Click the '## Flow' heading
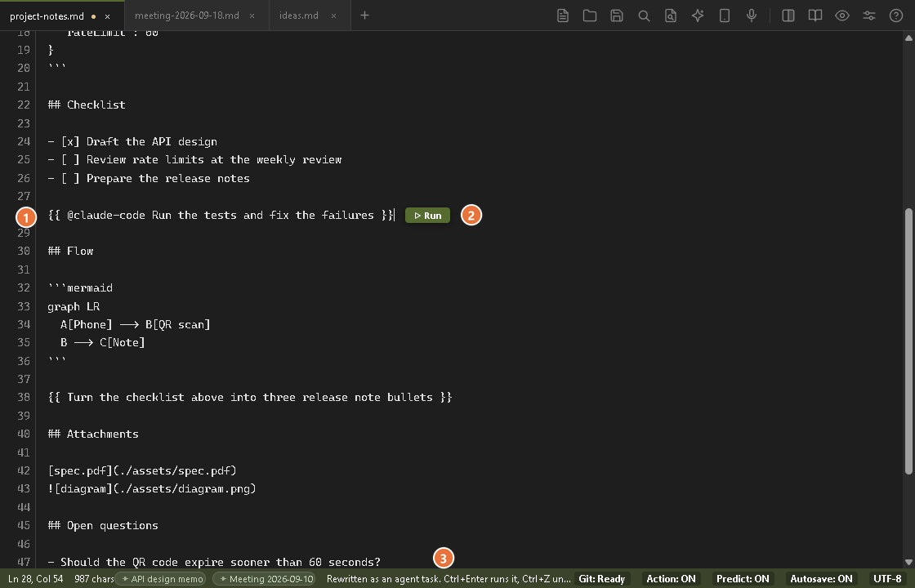Screen dimensions: 915x588 [70, 251]
